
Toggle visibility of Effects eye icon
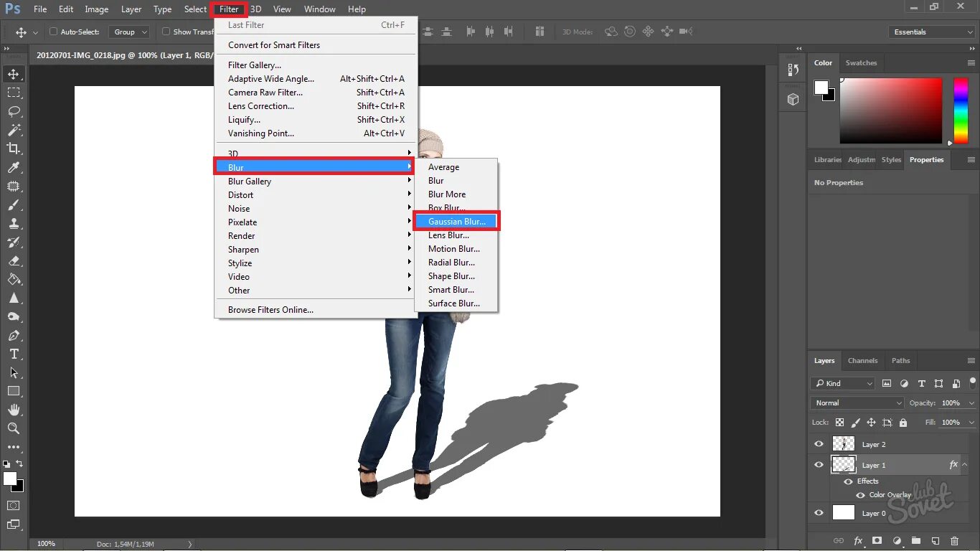pyautogui.click(x=848, y=481)
